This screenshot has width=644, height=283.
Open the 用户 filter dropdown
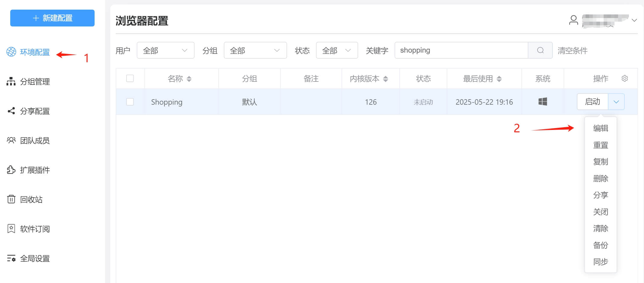pyautogui.click(x=165, y=50)
